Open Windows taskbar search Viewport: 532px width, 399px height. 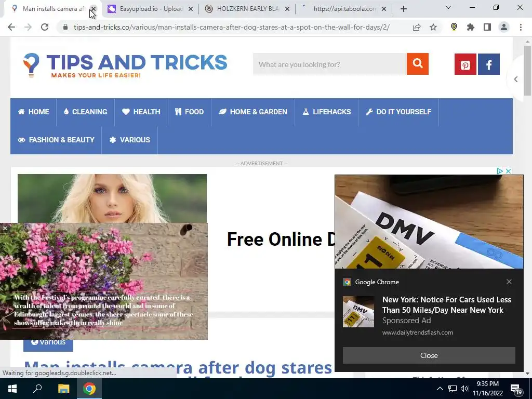[37, 389]
